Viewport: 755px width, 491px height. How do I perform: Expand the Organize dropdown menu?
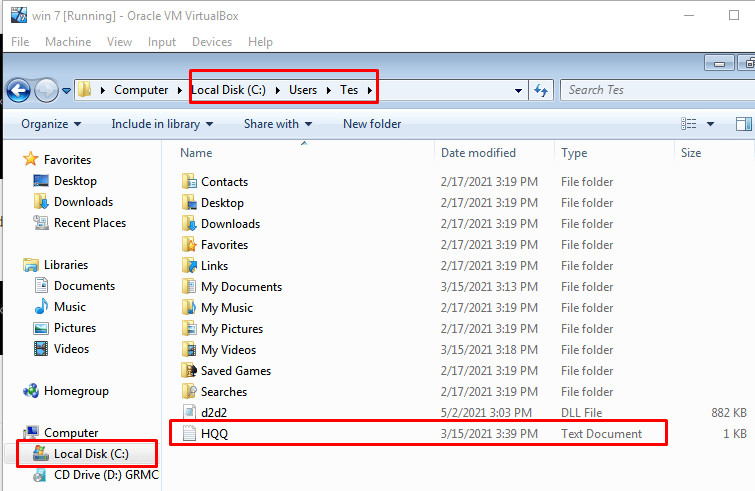(x=52, y=124)
